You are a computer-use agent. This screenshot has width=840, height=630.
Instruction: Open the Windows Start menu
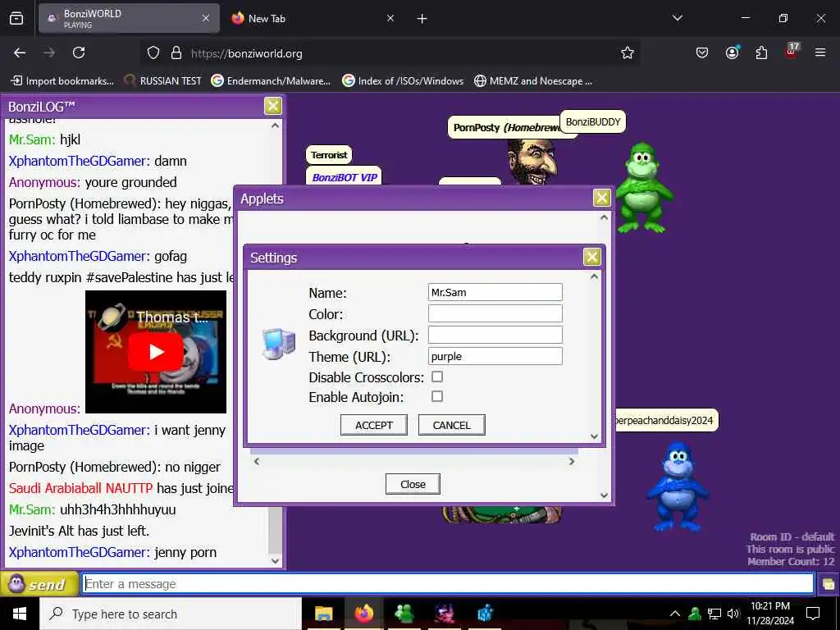tap(20, 614)
